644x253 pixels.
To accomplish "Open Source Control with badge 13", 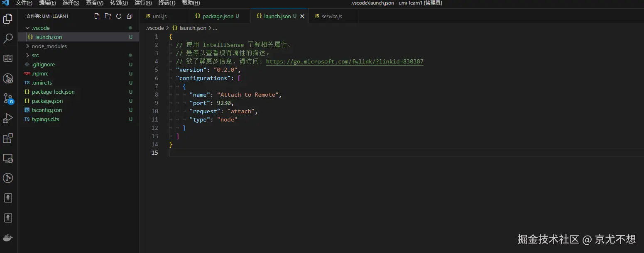I will pos(8,99).
